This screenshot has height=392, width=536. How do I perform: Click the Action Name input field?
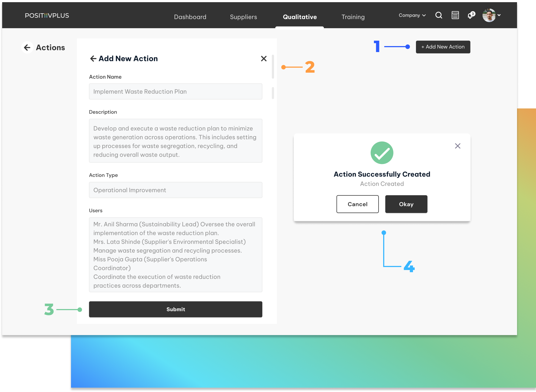tap(175, 92)
